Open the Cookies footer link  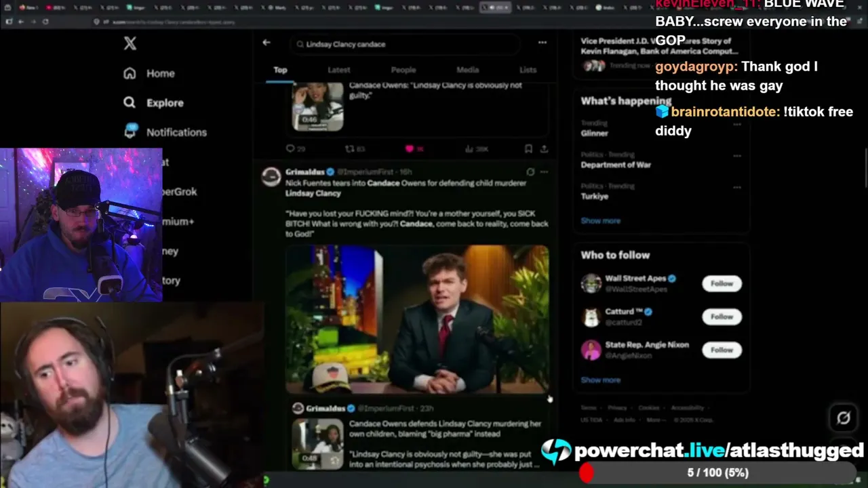coord(649,408)
